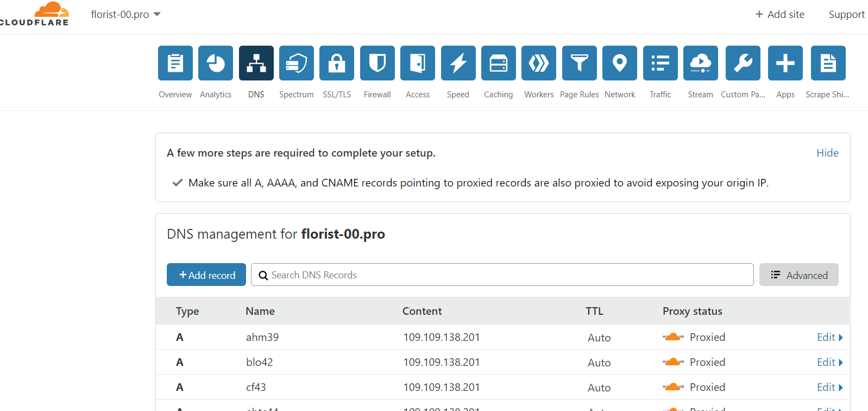Open the Access door icon
Image resolution: width=868 pixels, height=411 pixels.
pos(418,63)
